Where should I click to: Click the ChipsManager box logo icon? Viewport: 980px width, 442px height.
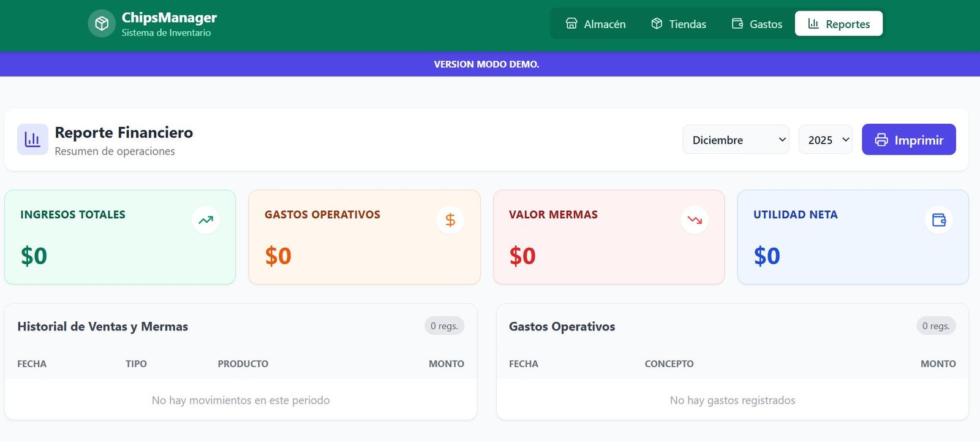click(x=102, y=24)
